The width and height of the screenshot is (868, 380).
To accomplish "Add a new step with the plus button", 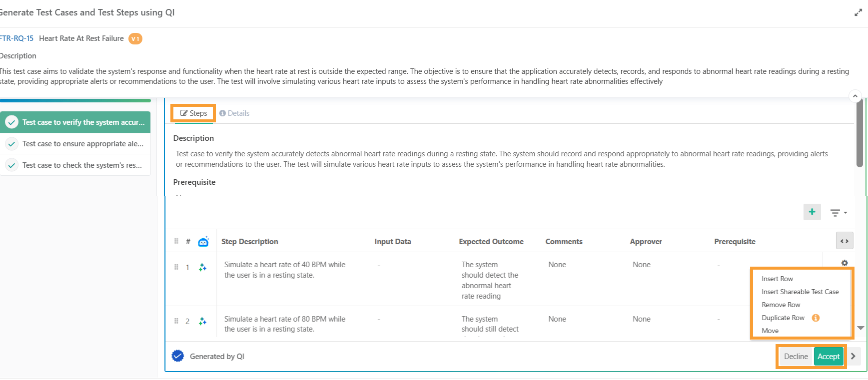I will pos(812,212).
